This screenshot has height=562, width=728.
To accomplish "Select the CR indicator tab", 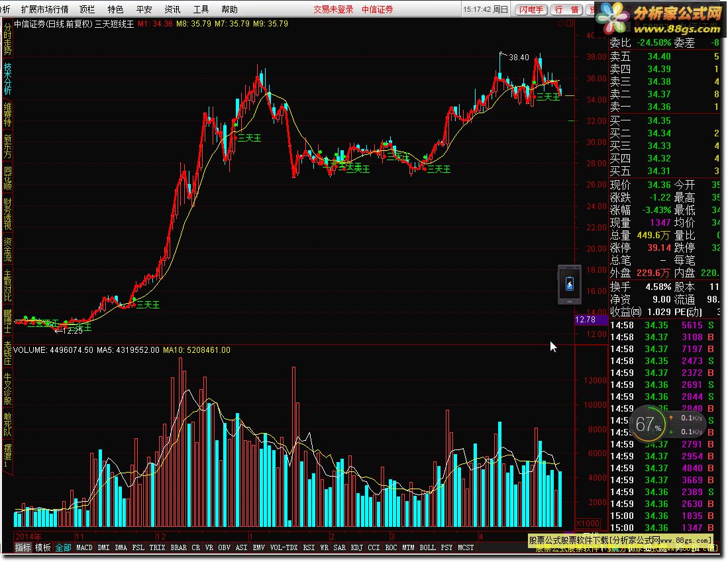I will (195, 547).
